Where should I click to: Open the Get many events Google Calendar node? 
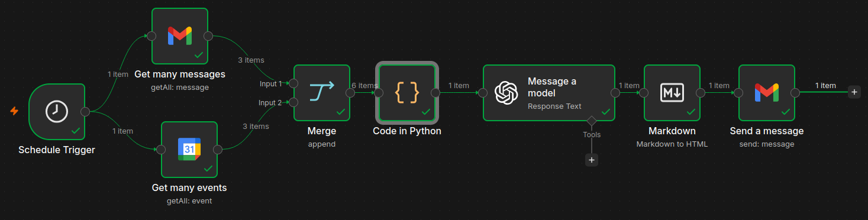(x=189, y=150)
